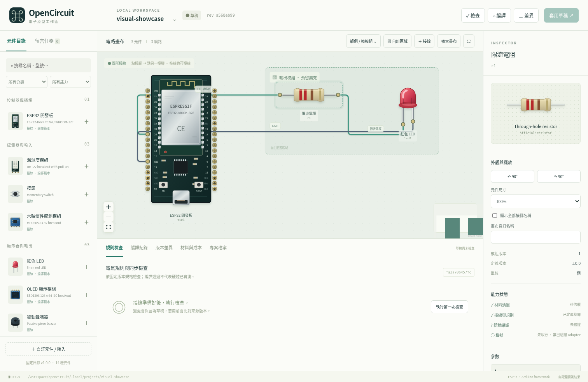Viewport: 588px width, 382px height.
Task: Open the 元件尺寸 100% dropdown
Action: [x=535, y=202]
